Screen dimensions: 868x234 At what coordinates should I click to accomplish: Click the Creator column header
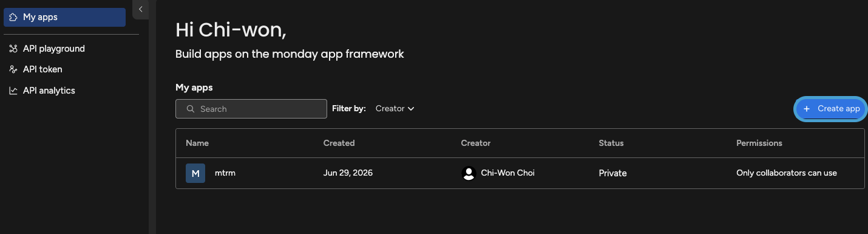click(x=476, y=143)
